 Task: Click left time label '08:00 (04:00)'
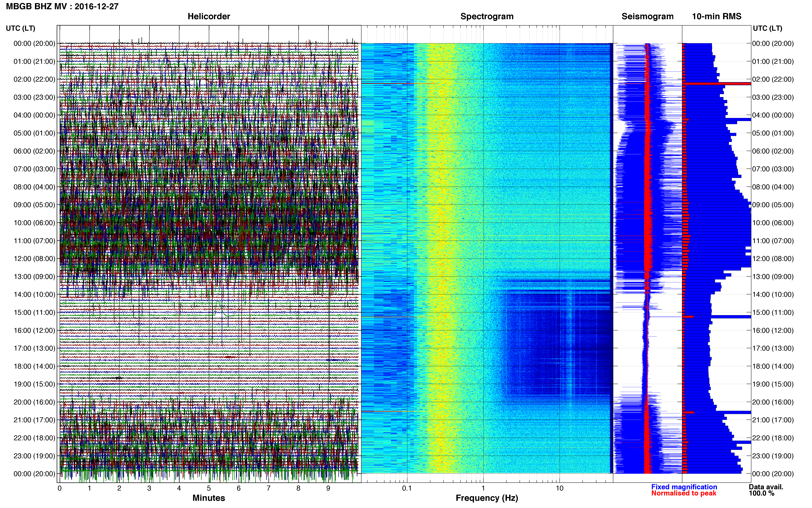tap(34, 187)
